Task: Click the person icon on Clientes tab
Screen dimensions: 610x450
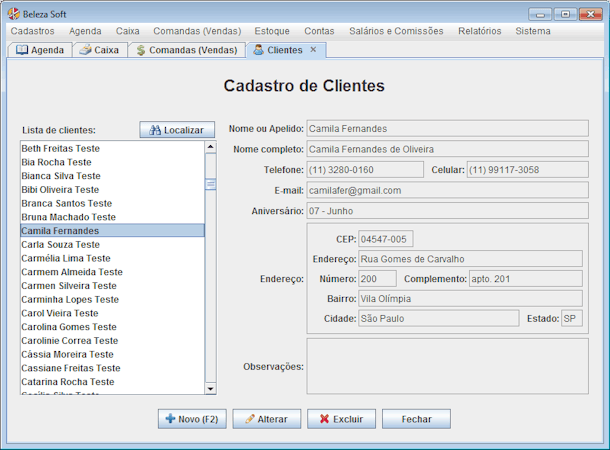Action: (258, 50)
